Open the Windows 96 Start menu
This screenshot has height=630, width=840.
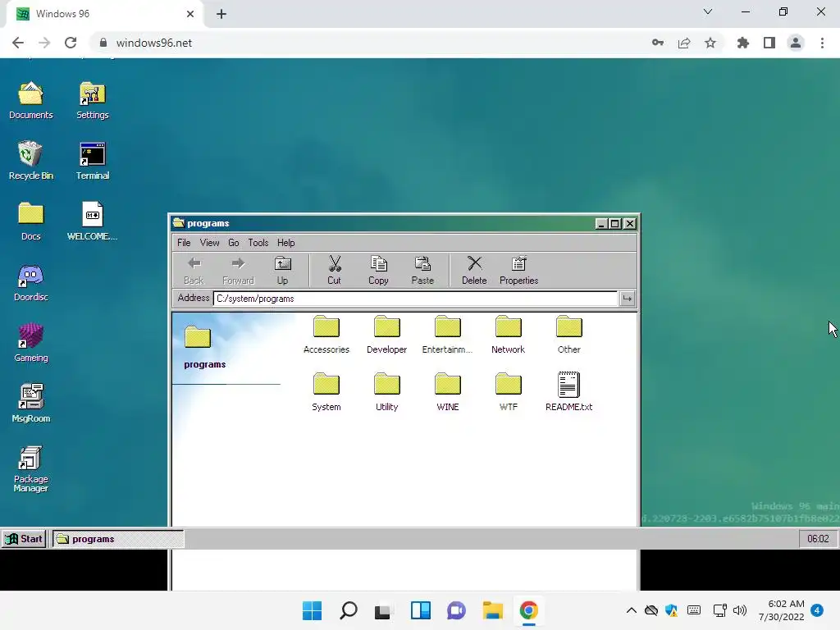[x=24, y=539]
